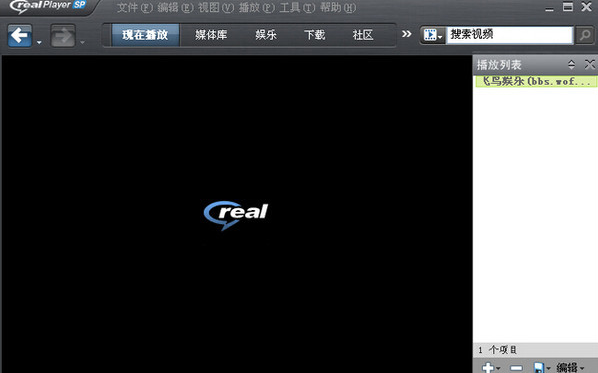Switch to the 现在播放 tab

click(145, 35)
